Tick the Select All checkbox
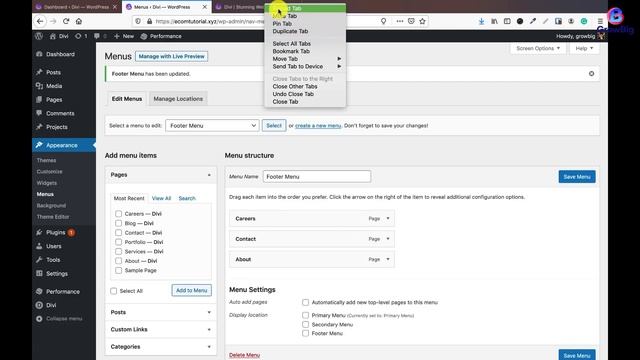 pos(113,291)
